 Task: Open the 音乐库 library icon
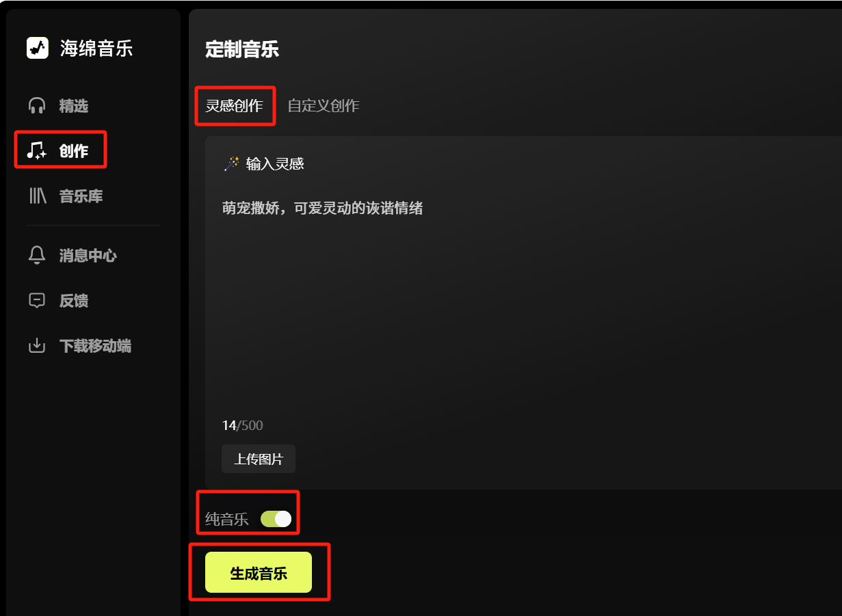(37, 197)
